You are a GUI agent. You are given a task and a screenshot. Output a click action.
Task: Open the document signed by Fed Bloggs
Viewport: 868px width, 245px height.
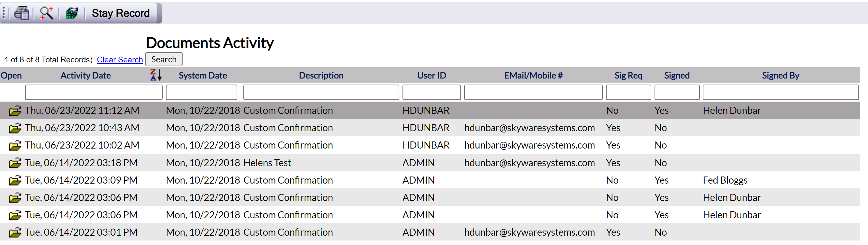click(x=15, y=180)
